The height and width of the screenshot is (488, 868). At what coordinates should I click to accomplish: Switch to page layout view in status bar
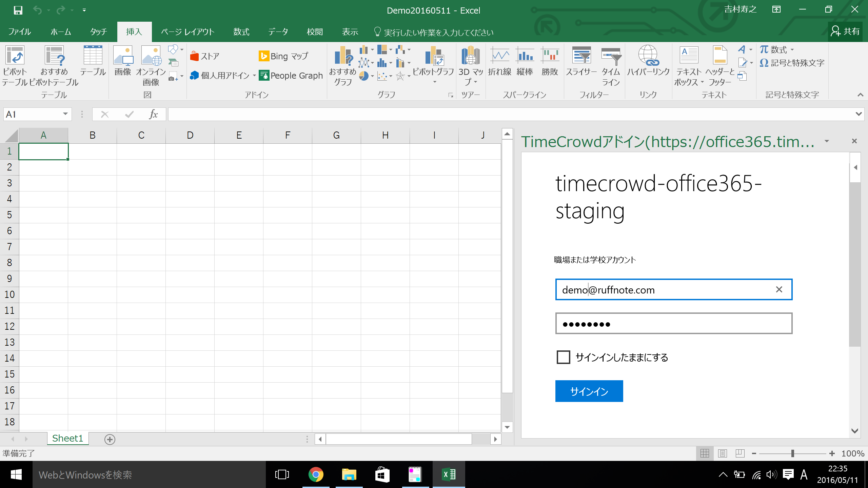pyautogui.click(x=723, y=453)
